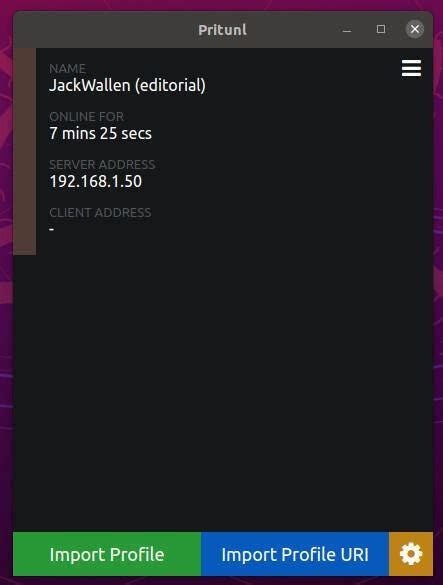Maximize the Pritunl window

tap(381, 29)
